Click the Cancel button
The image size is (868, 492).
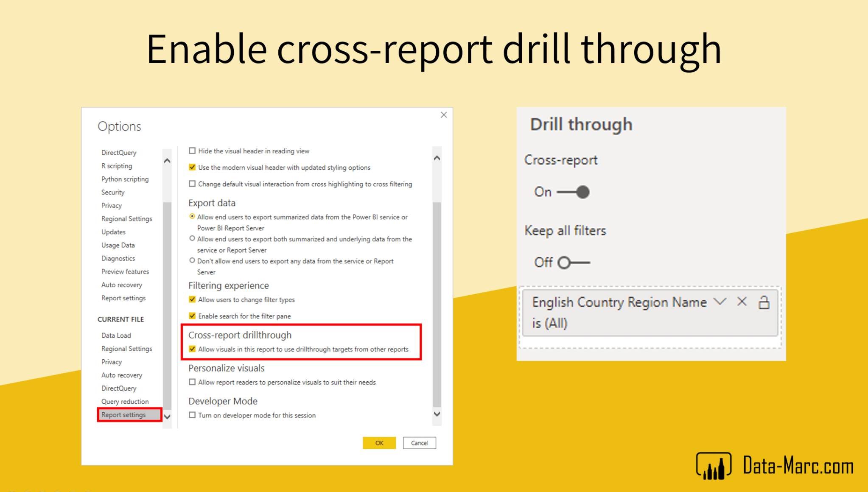(419, 442)
